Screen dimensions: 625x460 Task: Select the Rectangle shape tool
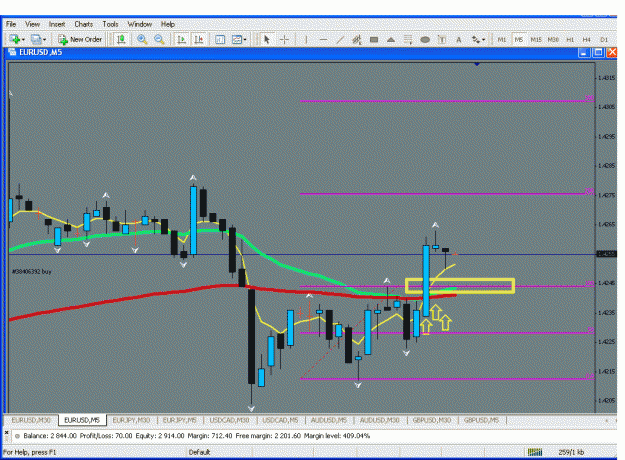pos(374,39)
